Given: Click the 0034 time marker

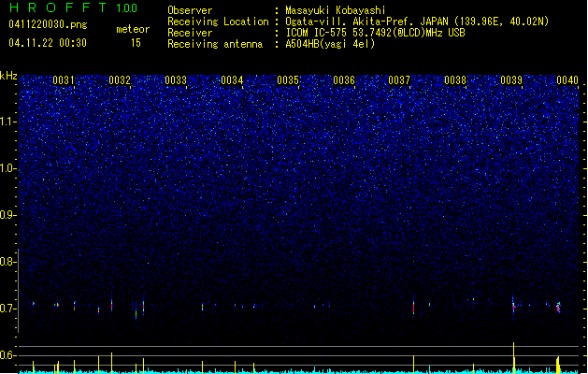Looking at the screenshot, I should 232,79.
